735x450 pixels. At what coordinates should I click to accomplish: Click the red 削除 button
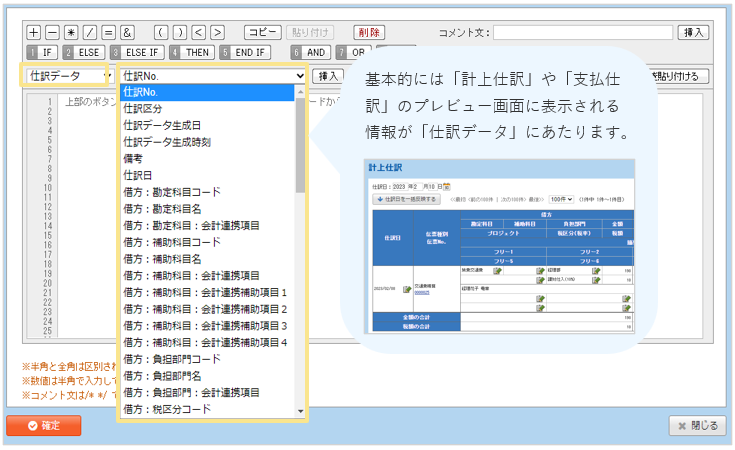pos(368,33)
